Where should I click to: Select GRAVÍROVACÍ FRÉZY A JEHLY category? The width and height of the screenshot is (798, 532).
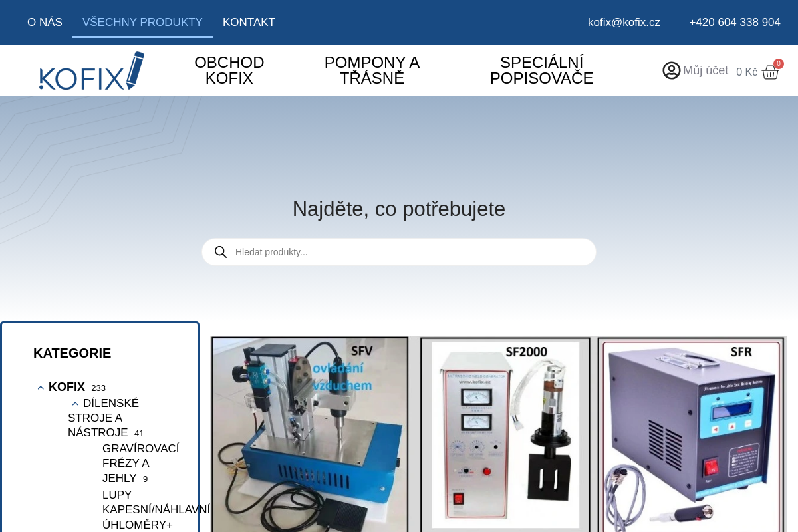[140, 464]
